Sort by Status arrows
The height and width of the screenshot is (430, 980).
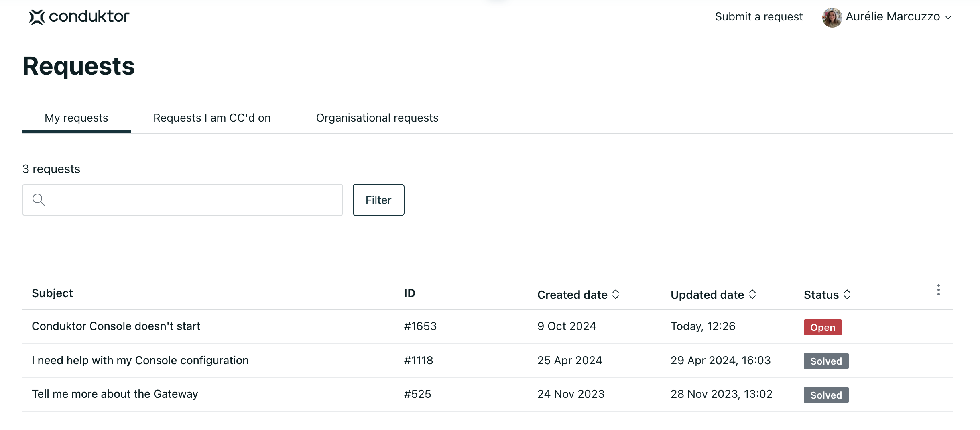click(847, 294)
